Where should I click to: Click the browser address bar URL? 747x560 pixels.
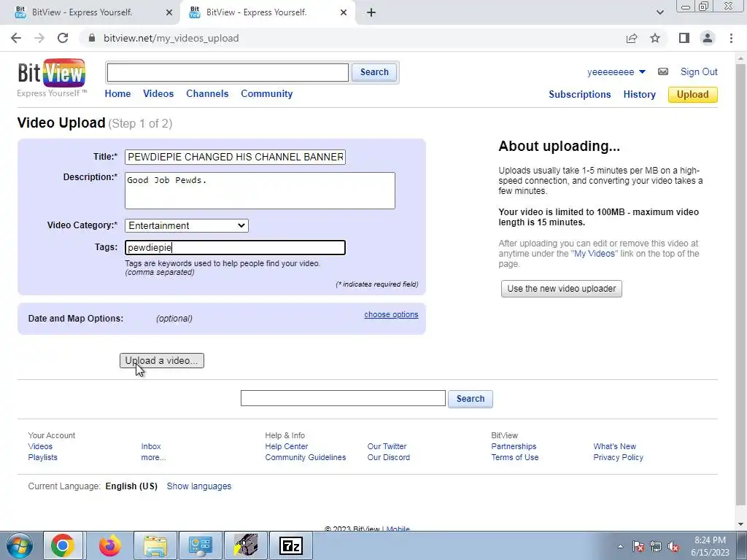[x=171, y=38]
